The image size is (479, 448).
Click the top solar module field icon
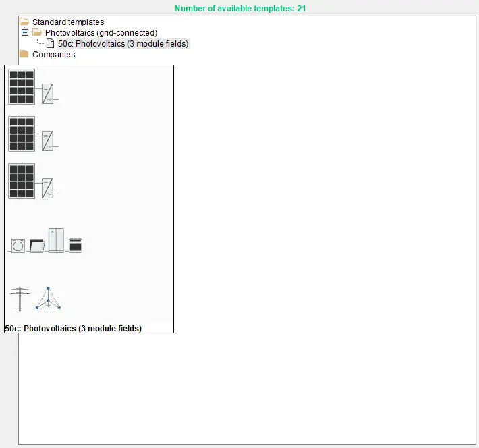click(x=22, y=87)
